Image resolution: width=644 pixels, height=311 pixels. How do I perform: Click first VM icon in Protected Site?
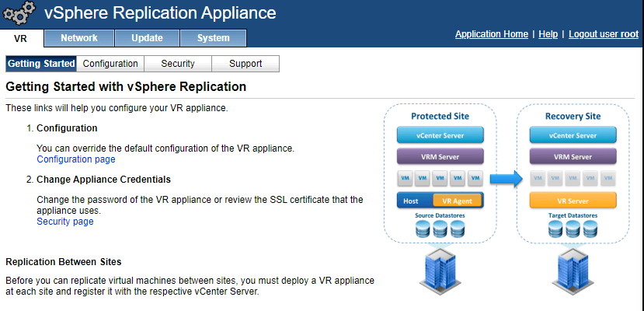pos(405,178)
